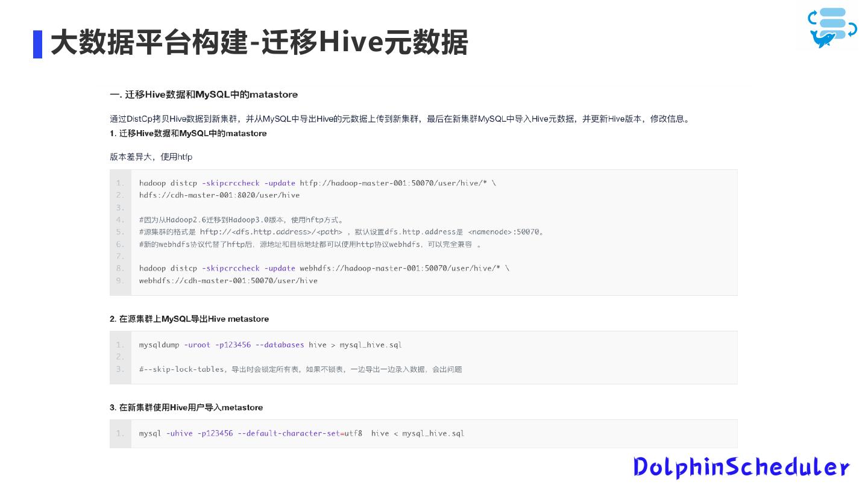Click the text "版本差异大，使用htfp"
This screenshot has height=488, width=868.
[151, 157]
